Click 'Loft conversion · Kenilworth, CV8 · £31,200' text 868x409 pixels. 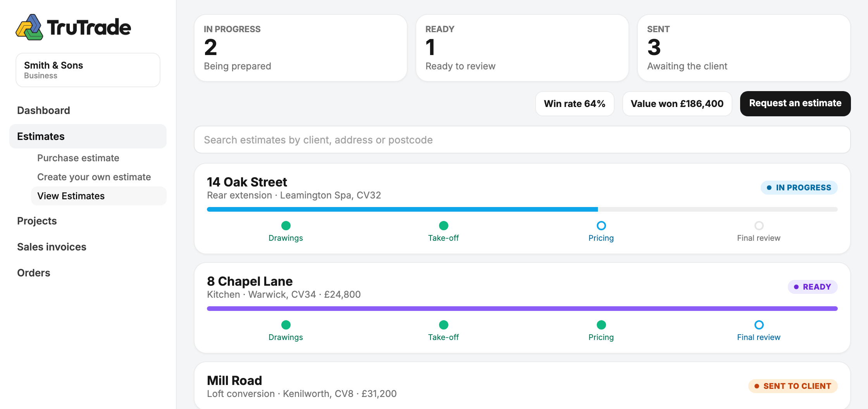(301, 394)
